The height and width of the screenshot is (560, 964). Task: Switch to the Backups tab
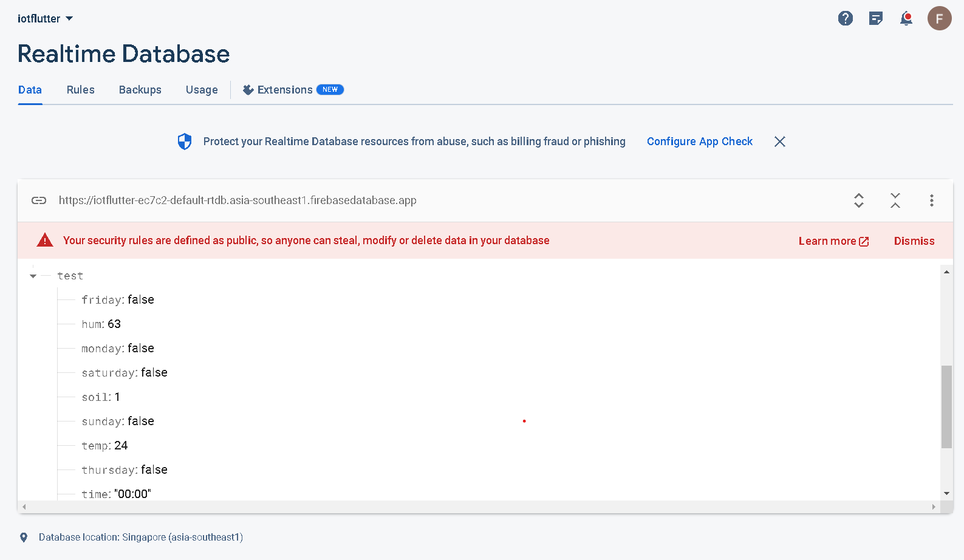tap(140, 90)
